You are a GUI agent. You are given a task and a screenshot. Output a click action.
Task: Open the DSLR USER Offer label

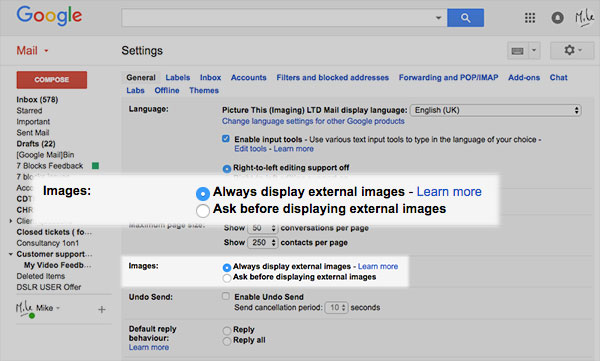[49, 287]
